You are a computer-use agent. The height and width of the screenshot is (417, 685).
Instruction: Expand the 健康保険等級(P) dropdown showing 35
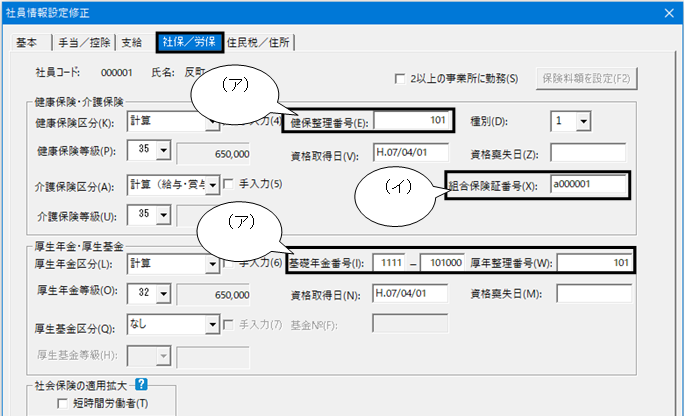click(163, 150)
